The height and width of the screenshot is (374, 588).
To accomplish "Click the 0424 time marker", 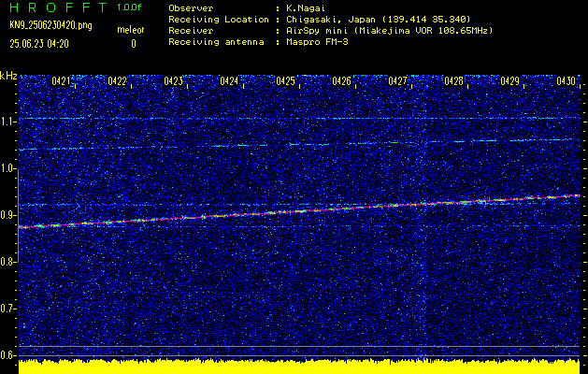I will [229, 80].
